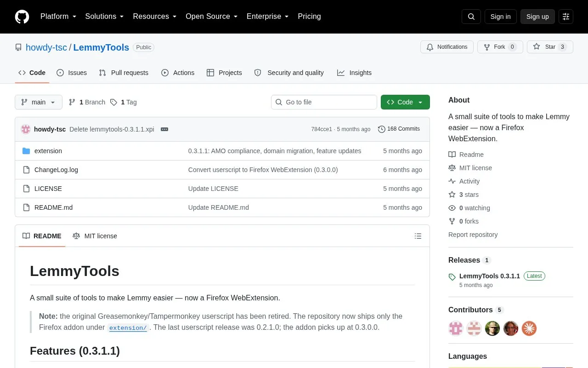This screenshot has height=368, width=588.
Task: Open the first contributor avatar
Action: tap(456, 328)
